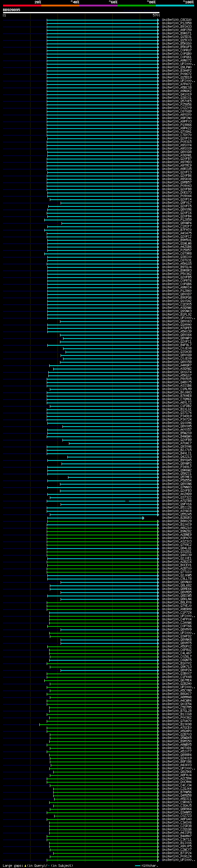Click label UniRef100_A7PA72

click(177, 84)
